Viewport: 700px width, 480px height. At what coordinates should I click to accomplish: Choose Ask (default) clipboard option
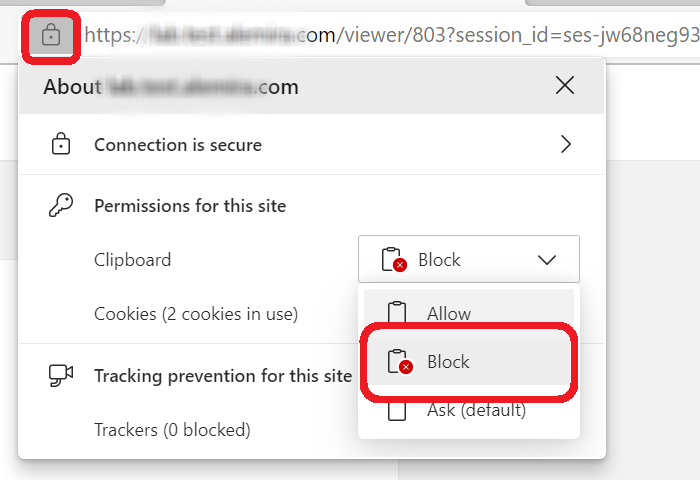(476, 410)
